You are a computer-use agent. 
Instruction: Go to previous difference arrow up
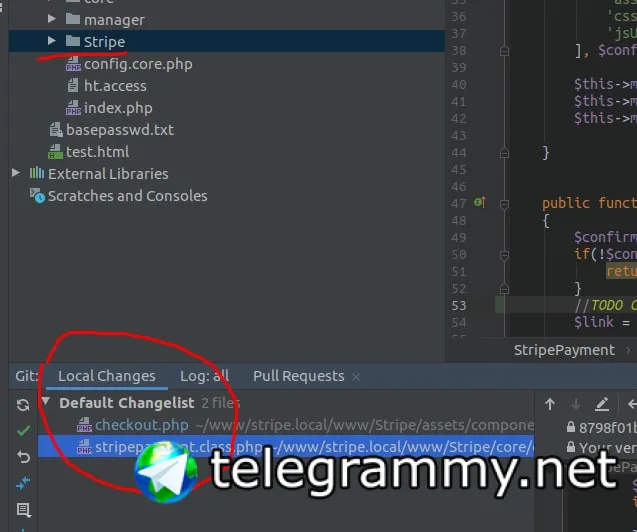pos(550,404)
